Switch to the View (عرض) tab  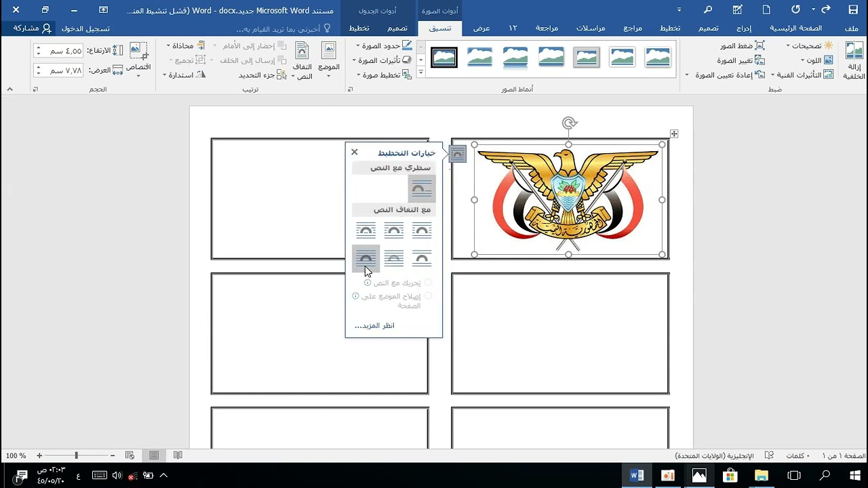(x=481, y=28)
